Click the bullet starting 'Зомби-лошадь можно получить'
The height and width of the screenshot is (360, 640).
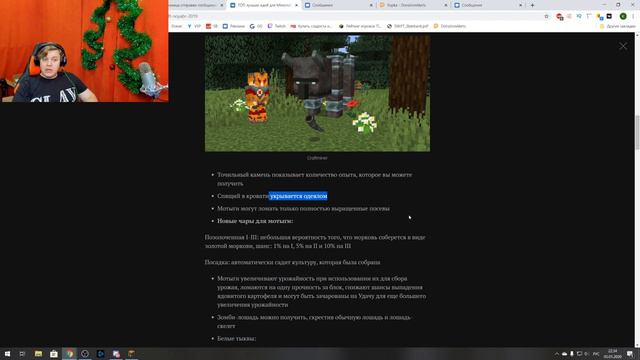[314, 321]
